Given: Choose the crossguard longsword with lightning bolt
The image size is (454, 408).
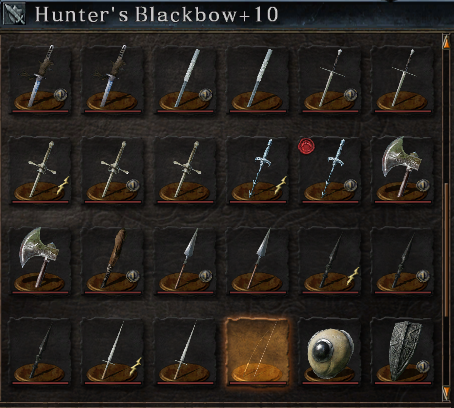Looking at the screenshot, I should click(x=40, y=170).
